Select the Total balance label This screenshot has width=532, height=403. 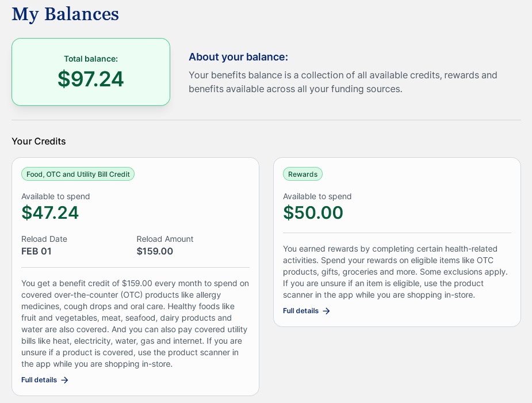[x=91, y=59]
